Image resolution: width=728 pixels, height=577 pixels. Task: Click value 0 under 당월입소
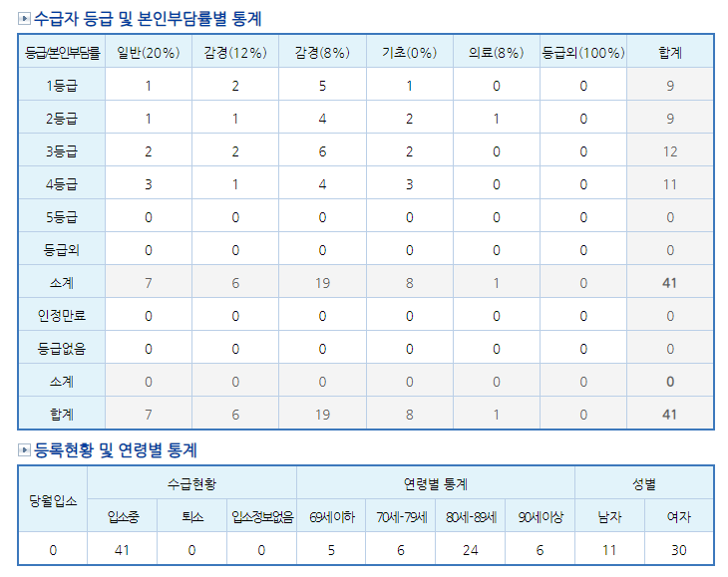click(53, 550)
